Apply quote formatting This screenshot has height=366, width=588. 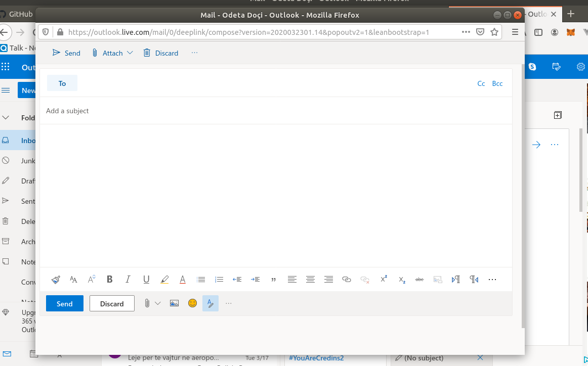tap(273, 280)
